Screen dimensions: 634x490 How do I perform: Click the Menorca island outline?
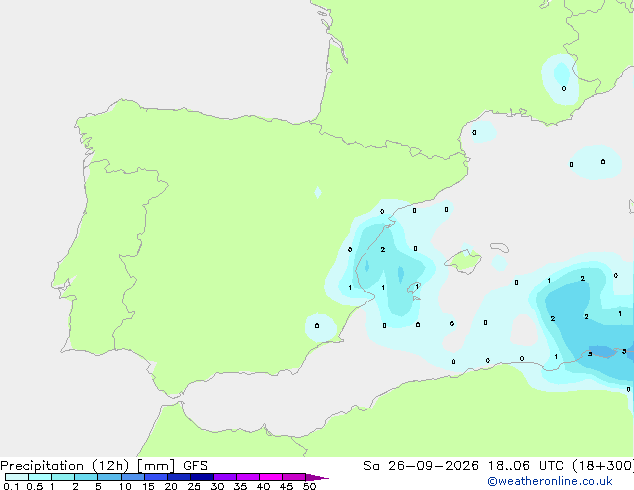pyautogui.click(x=500, y=247)
